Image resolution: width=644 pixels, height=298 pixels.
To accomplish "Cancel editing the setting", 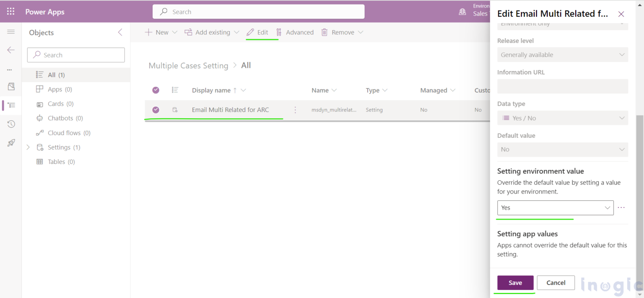I will click(556, 282).
